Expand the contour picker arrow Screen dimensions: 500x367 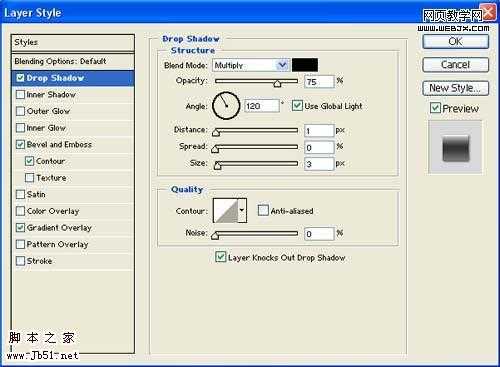point(242,211)
